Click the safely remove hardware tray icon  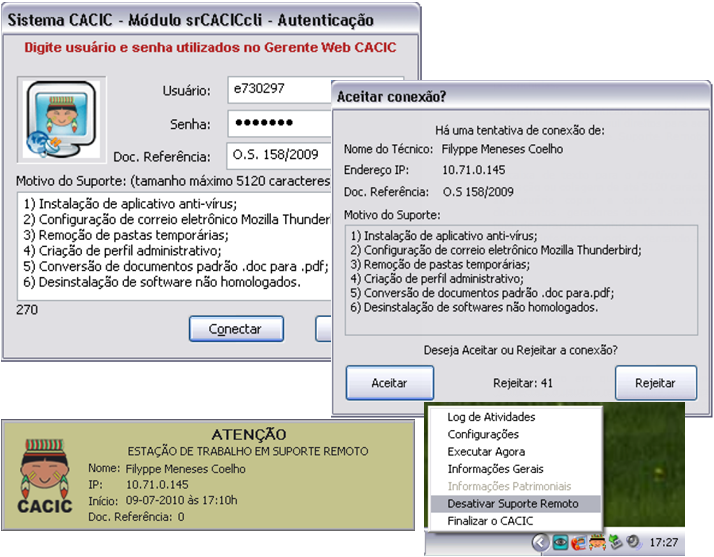click(x=615, y=542)
